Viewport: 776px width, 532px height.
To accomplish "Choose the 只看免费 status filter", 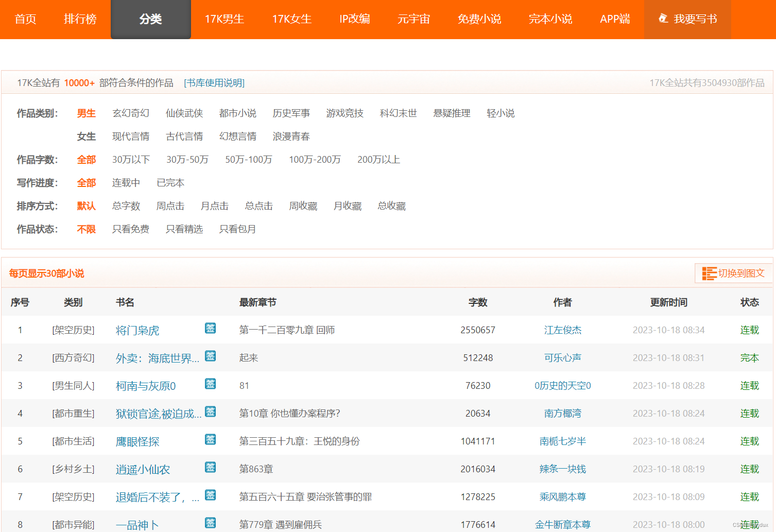I will (131, 229).
